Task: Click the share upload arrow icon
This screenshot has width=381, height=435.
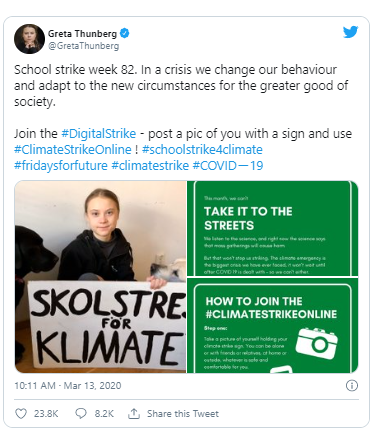Action: 134,414
